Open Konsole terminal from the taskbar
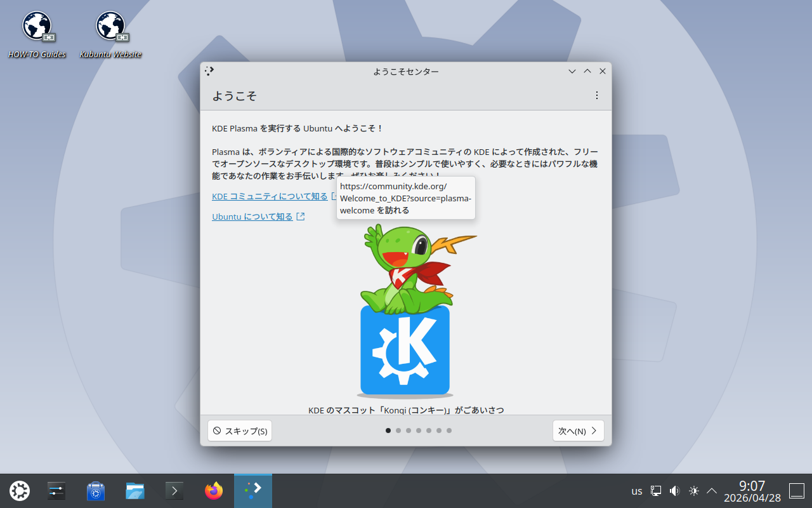The height and width of the screenshot is (508, 812). point(174,491)
